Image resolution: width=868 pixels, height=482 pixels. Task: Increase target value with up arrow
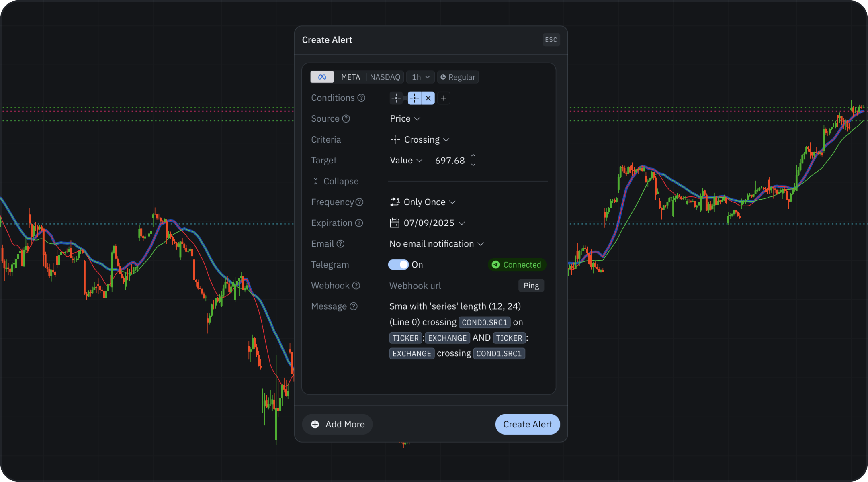click(473, 155)
